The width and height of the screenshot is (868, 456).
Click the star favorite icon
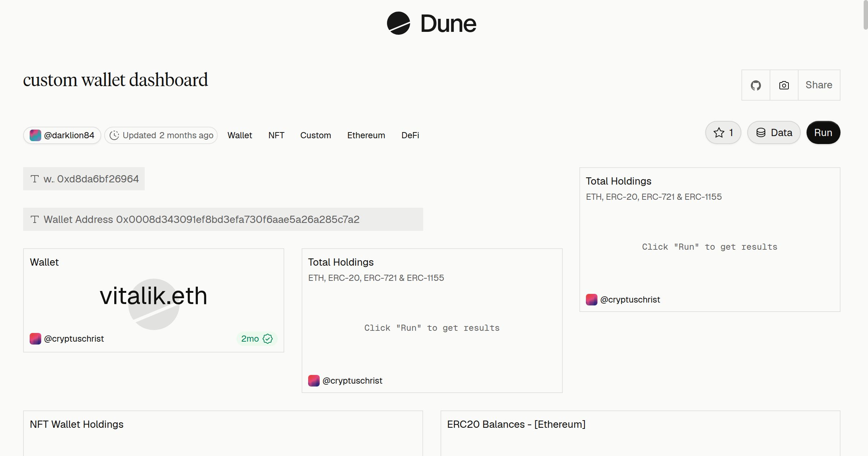pos(719,132)
